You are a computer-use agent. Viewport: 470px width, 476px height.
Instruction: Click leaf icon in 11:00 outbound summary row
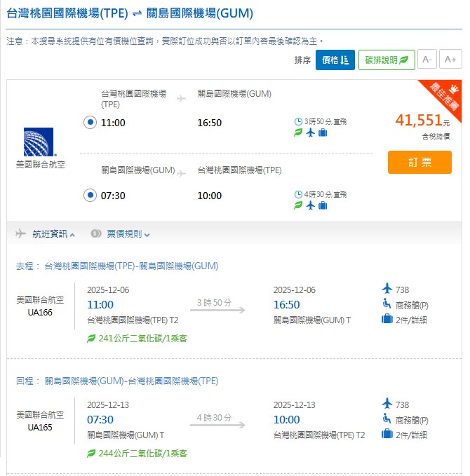pyautogui.click(x=298, y=132)
